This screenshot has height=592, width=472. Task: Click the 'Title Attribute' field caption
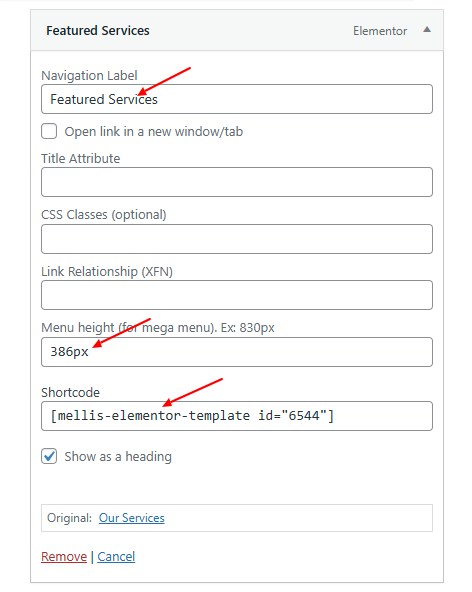pyautogui.click(x=80, y=159)
